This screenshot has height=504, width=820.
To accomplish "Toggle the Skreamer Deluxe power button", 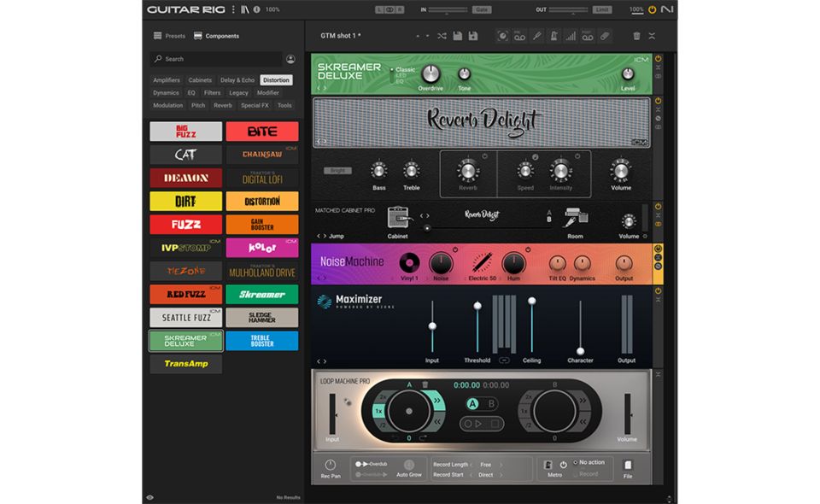I will 659,60.
